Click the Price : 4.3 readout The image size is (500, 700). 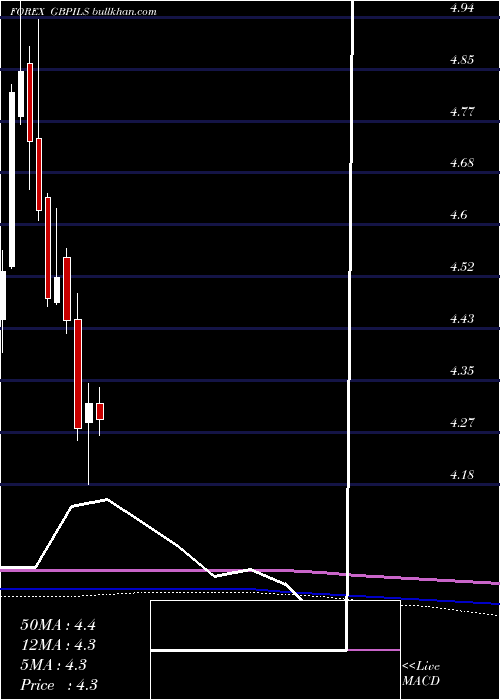tap(59, 685)
